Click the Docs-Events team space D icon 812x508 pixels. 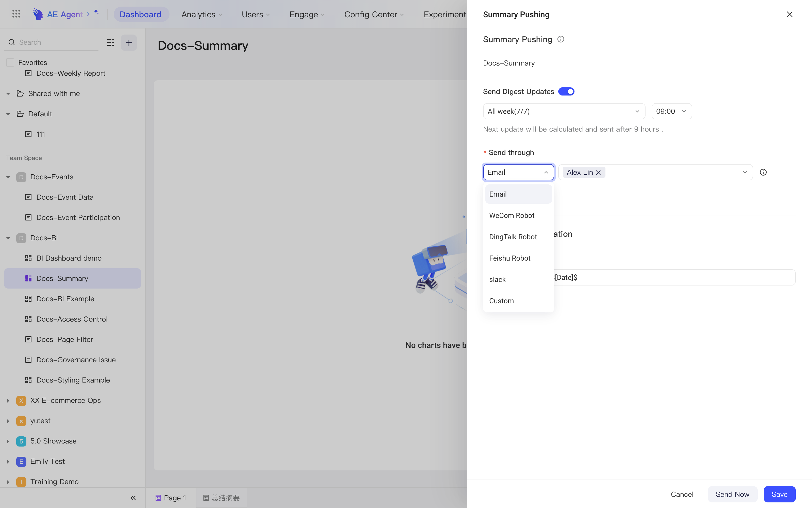point(21,177)
